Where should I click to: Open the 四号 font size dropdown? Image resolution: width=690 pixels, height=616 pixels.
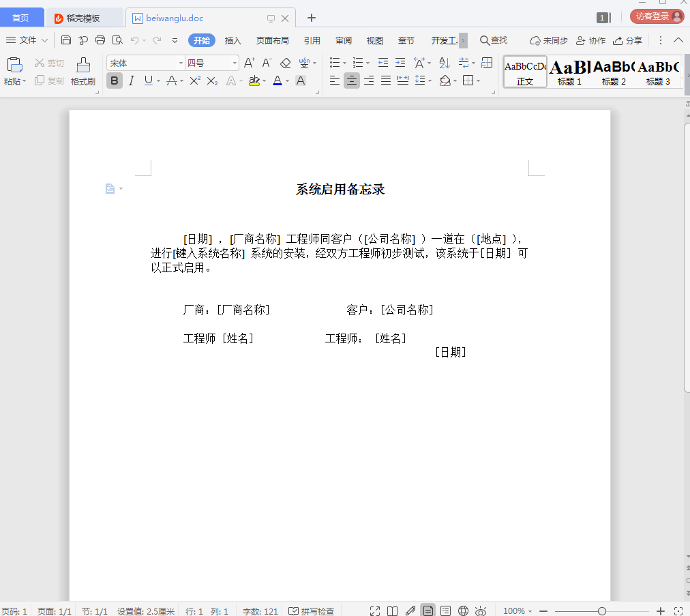click(235, 63)
